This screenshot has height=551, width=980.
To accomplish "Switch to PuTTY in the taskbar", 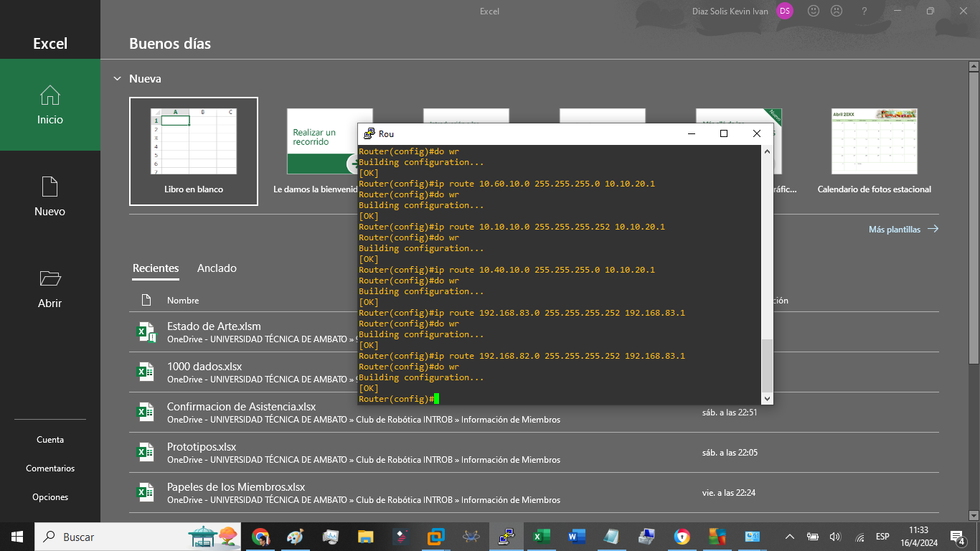I will click(x=506, y=537).
